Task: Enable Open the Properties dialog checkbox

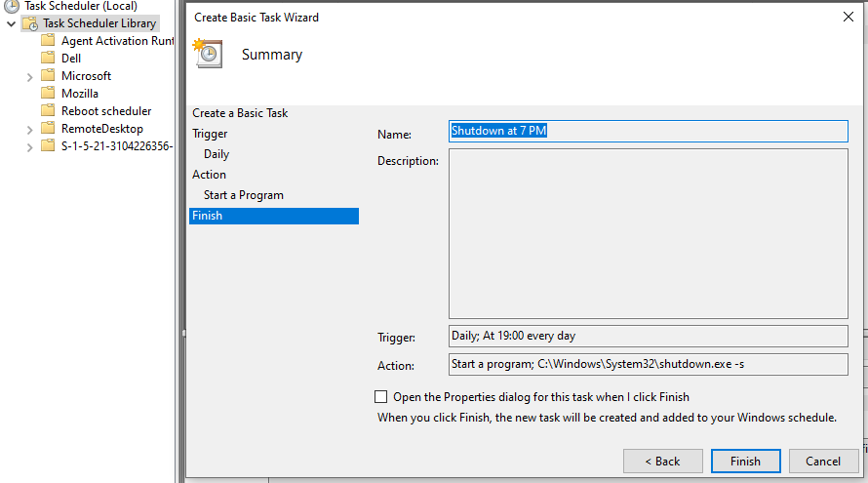Action: 381,396
